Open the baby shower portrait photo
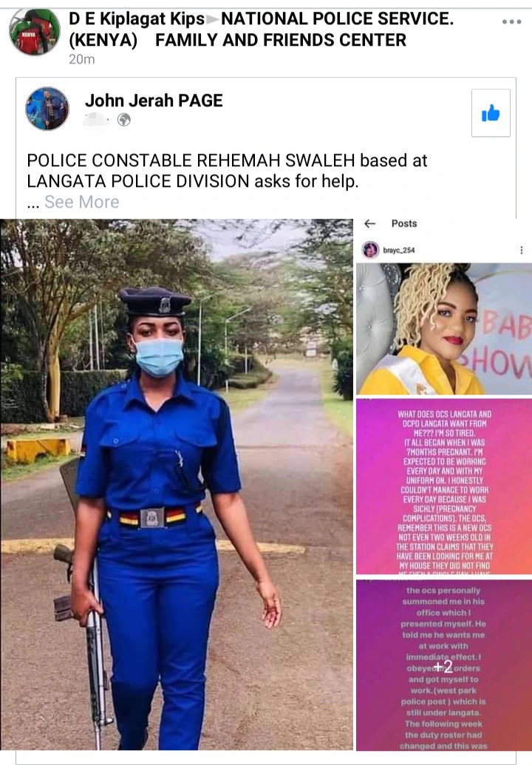 (444, 329)
